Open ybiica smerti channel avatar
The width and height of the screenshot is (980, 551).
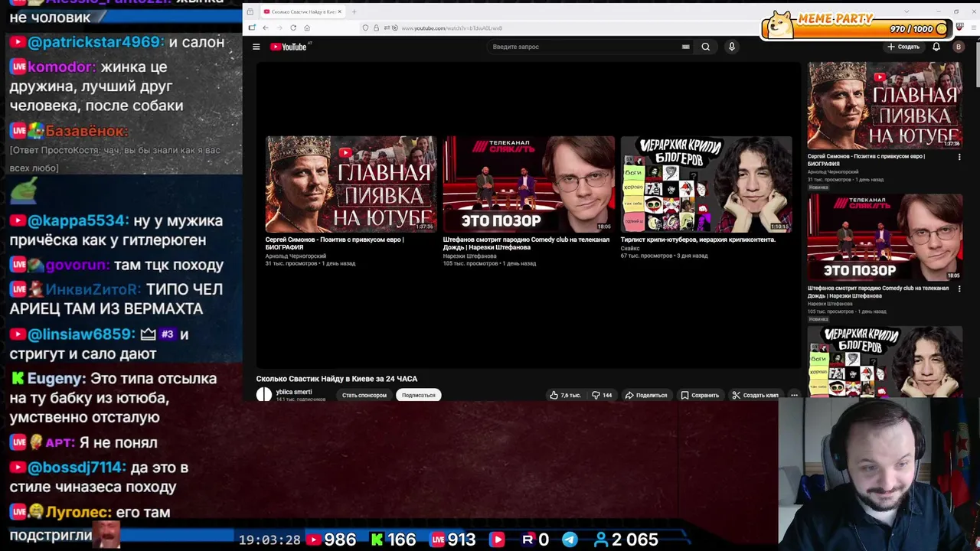[x=264, y=395]
